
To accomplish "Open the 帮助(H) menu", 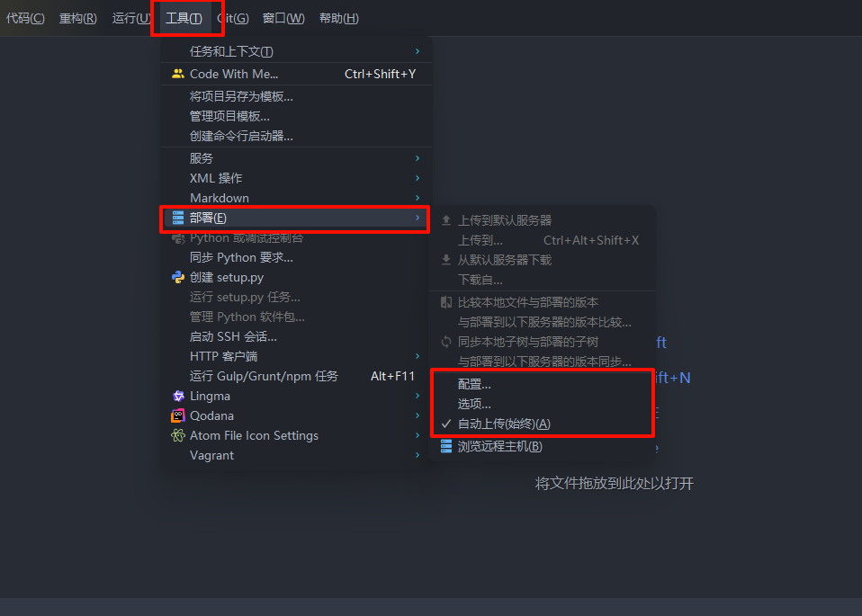I will (x=339, y=18).
